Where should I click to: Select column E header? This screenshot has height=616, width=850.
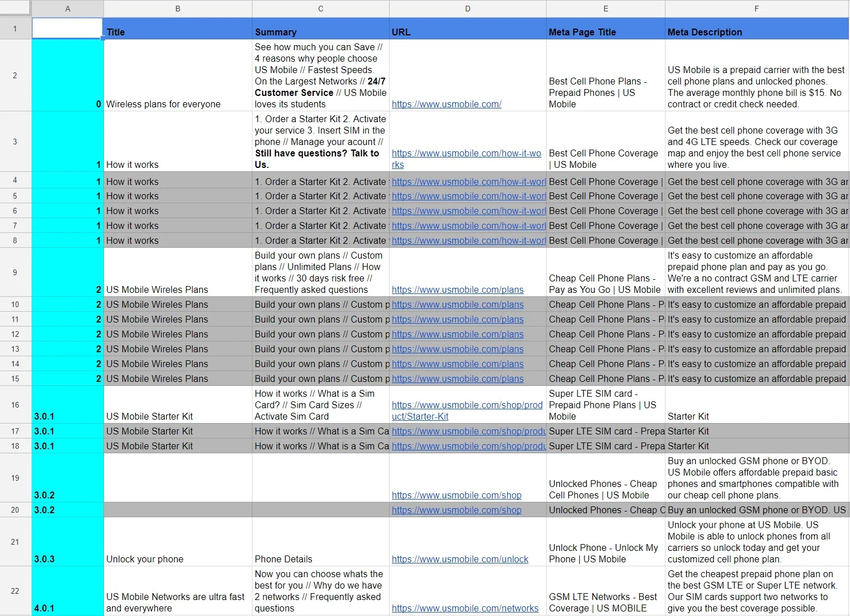606,9
